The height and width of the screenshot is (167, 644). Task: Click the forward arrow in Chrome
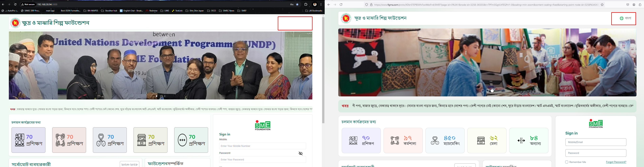(x=9, y=5)
